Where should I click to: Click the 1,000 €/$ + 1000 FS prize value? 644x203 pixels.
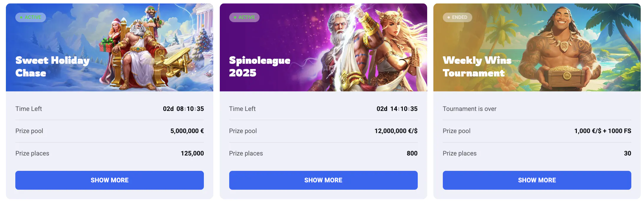(x=602, y=131)
